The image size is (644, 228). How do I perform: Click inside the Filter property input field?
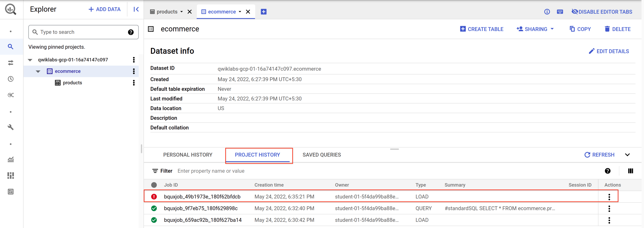tap(225, 171)
